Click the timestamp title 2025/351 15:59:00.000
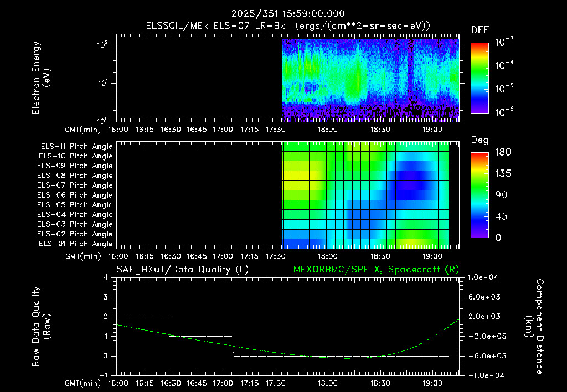 288,14
